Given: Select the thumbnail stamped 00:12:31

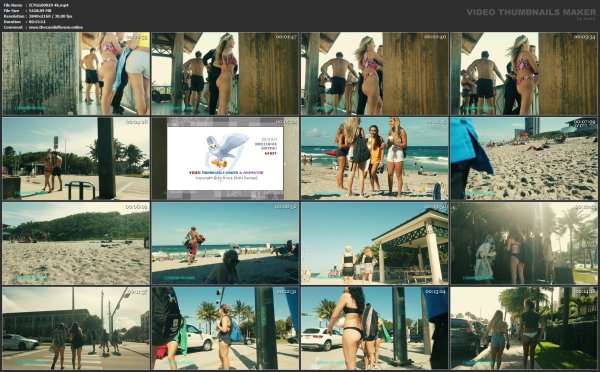Looking at the screenshot, I should pos(225,328).
